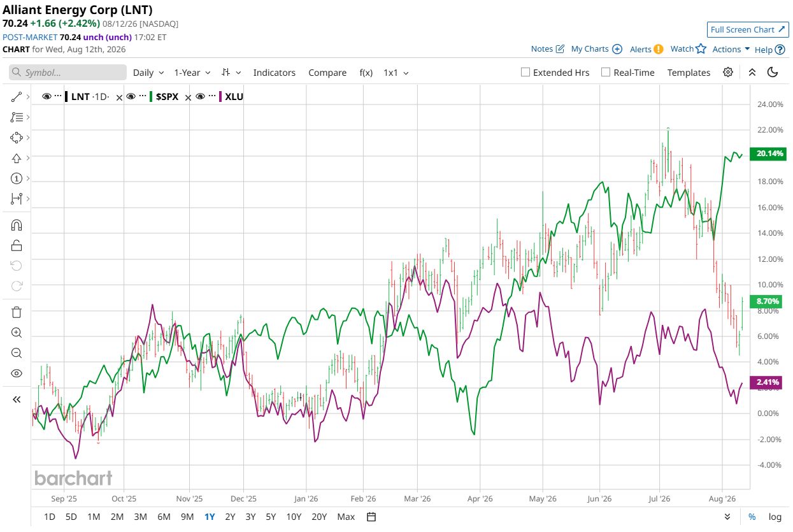Remove the LNT series with X
The width and height of the screenshot is (793, 532).
click(x=118, y=97)
